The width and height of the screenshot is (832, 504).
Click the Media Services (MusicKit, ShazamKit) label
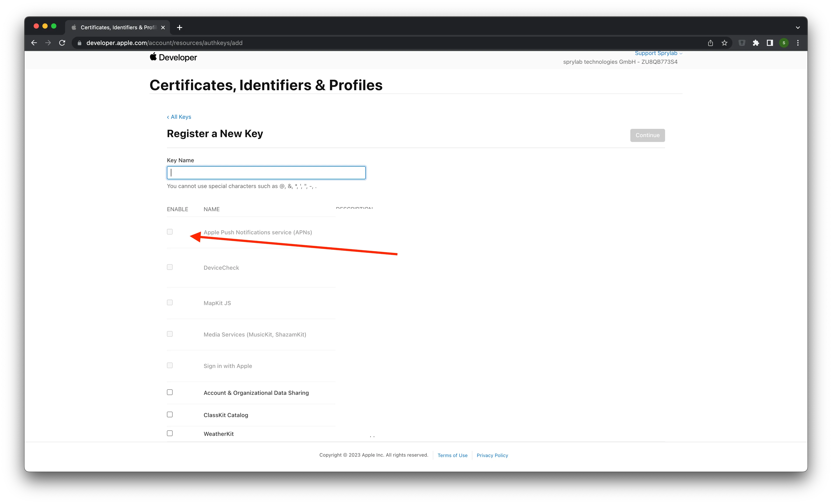coord(255,335)
